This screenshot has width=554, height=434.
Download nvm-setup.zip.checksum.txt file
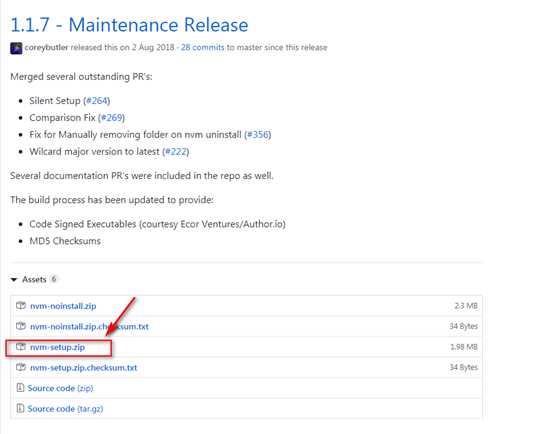(84, 368)
